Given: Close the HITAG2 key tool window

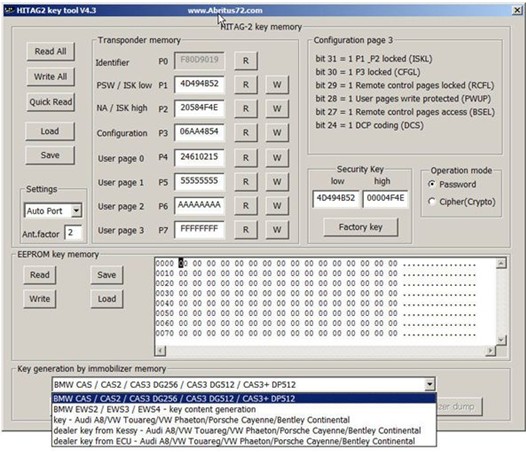Looking at the screenshot, I should point(517,11).
